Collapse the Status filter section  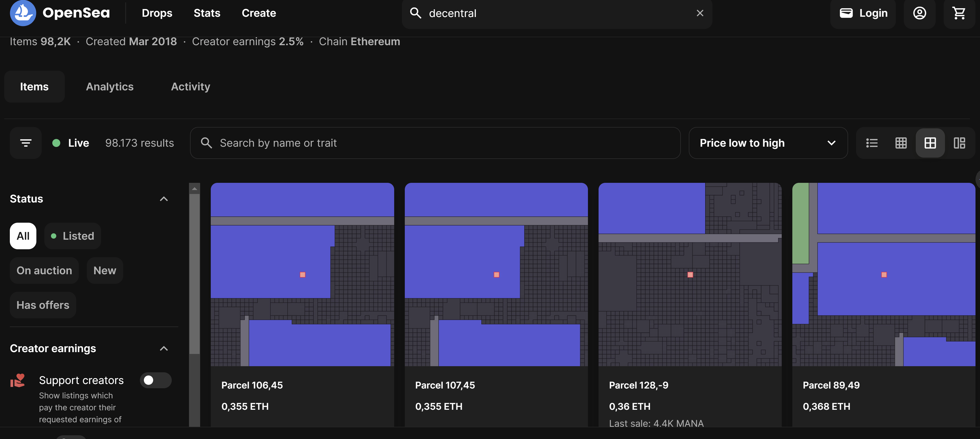click(x=164, y=198)
